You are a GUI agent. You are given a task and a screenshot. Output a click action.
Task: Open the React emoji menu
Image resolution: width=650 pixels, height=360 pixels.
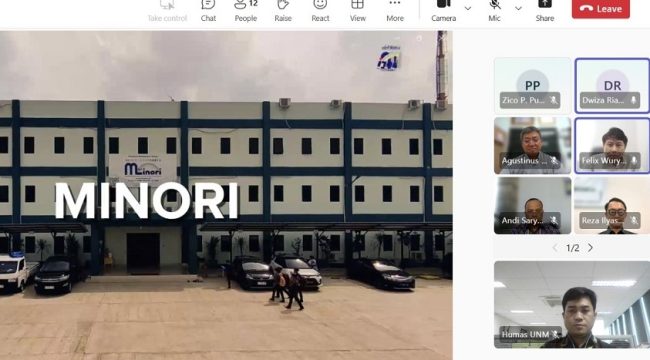coord(320,11)
